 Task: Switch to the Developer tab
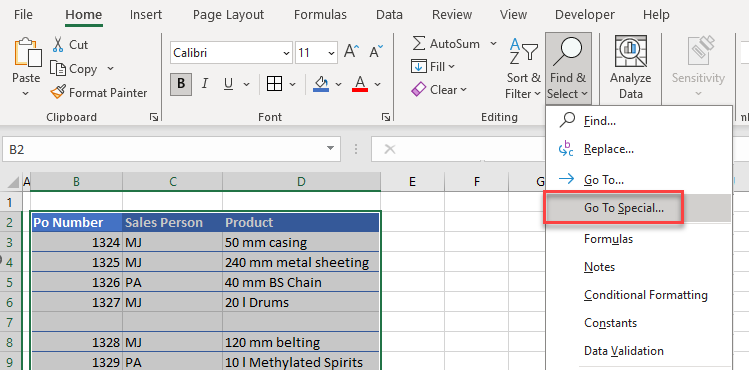click(x=585, y=15)
